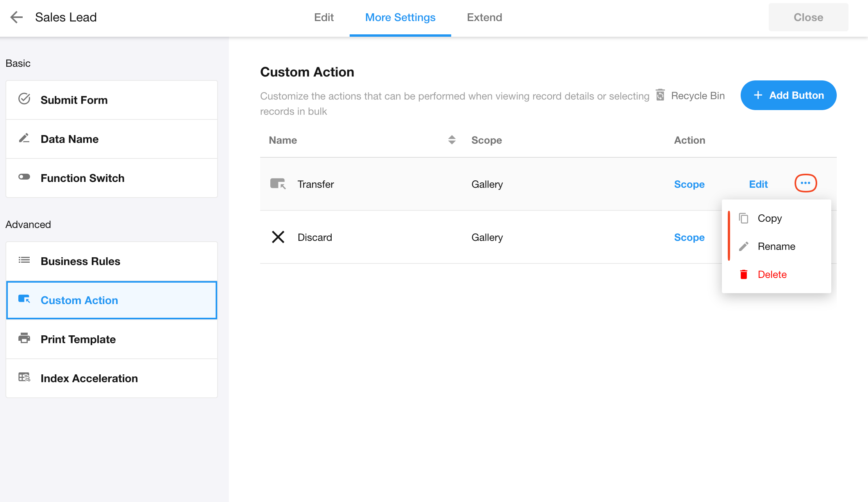Screen dimensions: 868x502
Task: Click the red Delete trash icon
Action: click(x=744, y=274)
